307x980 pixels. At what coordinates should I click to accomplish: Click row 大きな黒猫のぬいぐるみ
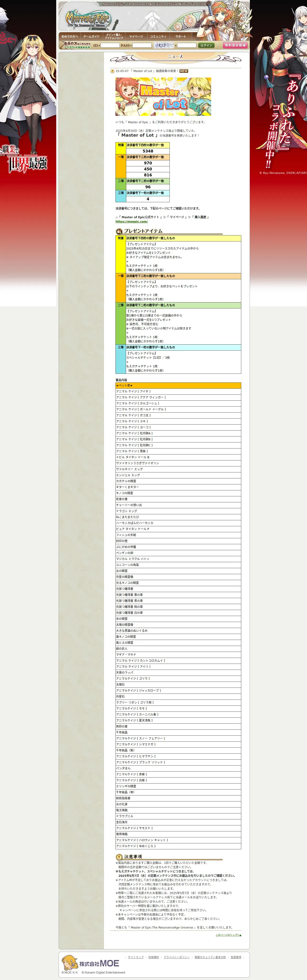178,631
